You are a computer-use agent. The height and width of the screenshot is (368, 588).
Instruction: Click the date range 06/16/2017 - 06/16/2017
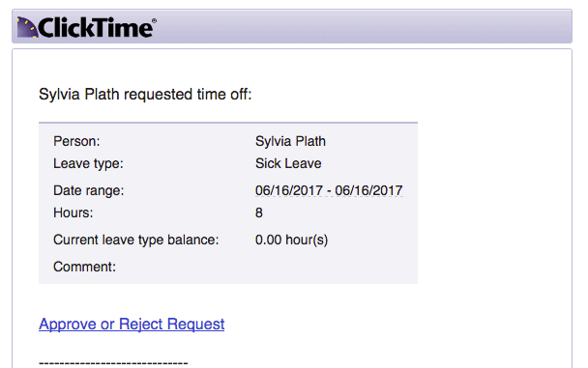(x=329, y=190)
